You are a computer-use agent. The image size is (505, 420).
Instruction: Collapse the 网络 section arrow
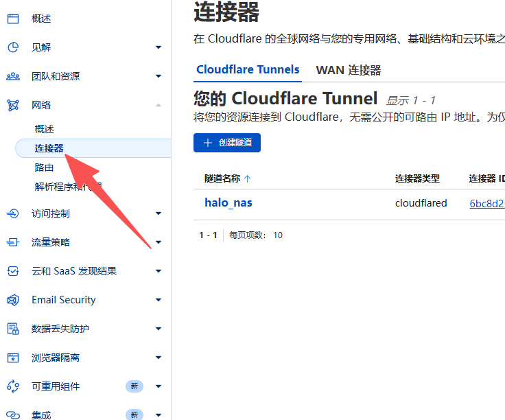pyautogui.click(x=158, y=105)
